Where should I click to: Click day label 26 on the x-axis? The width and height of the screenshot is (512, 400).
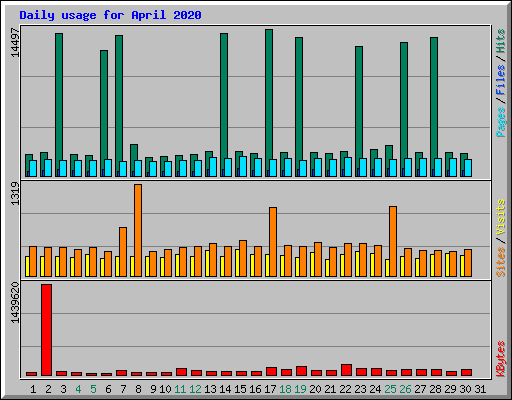(x=405, y=389)
